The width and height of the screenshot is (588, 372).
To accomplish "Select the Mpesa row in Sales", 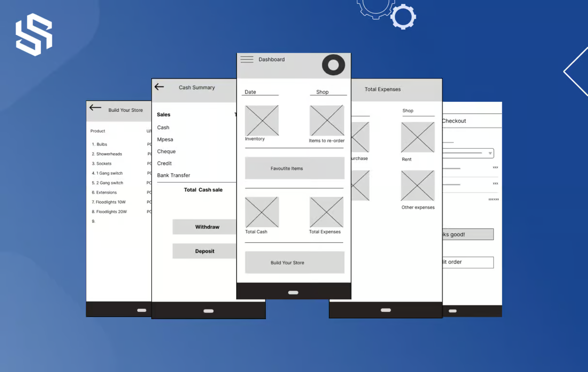I will pos(165,139).
